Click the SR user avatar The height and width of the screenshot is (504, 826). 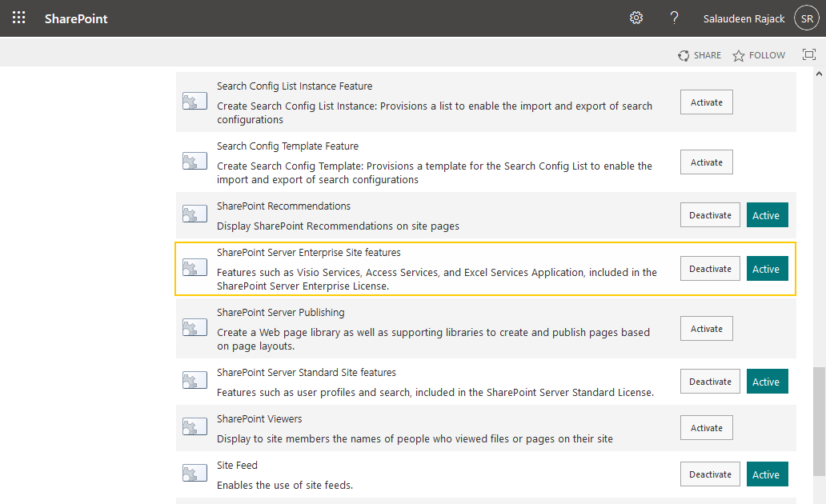pyautogui.click(x=806, y=18)
